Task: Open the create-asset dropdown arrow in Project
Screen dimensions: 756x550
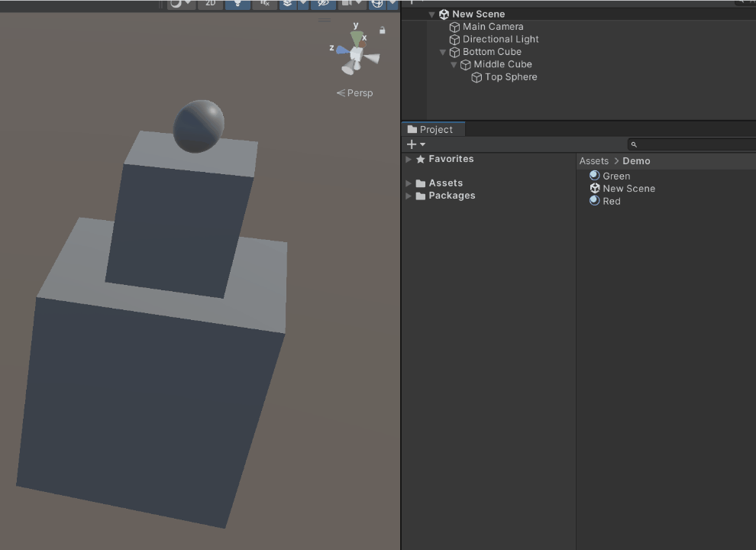Action: click(423, 144)
